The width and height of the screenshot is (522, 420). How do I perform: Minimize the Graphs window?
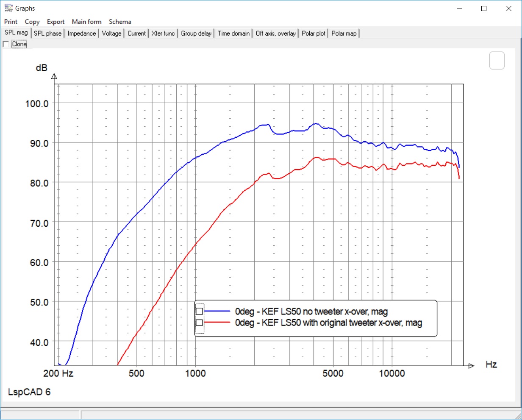click(459, 8)
